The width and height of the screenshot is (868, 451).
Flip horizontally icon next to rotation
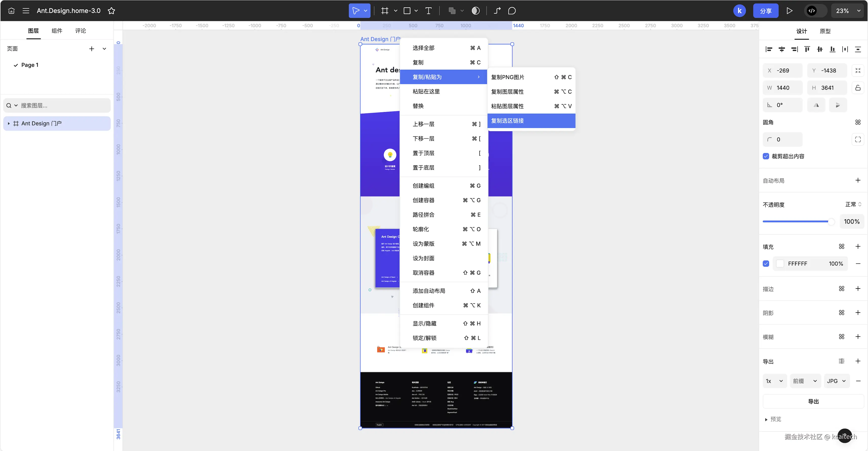pyautogui.click(x=816, y=105)
